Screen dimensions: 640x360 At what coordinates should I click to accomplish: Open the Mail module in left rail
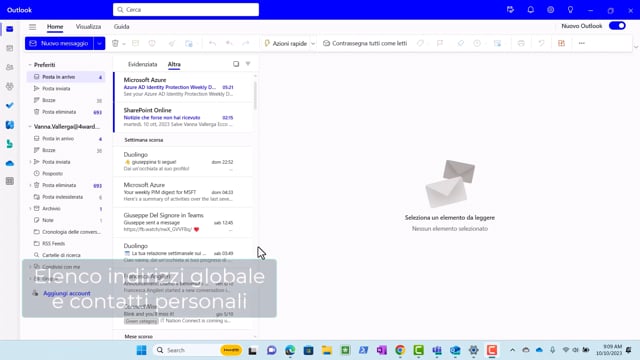(x=10, y=29)
